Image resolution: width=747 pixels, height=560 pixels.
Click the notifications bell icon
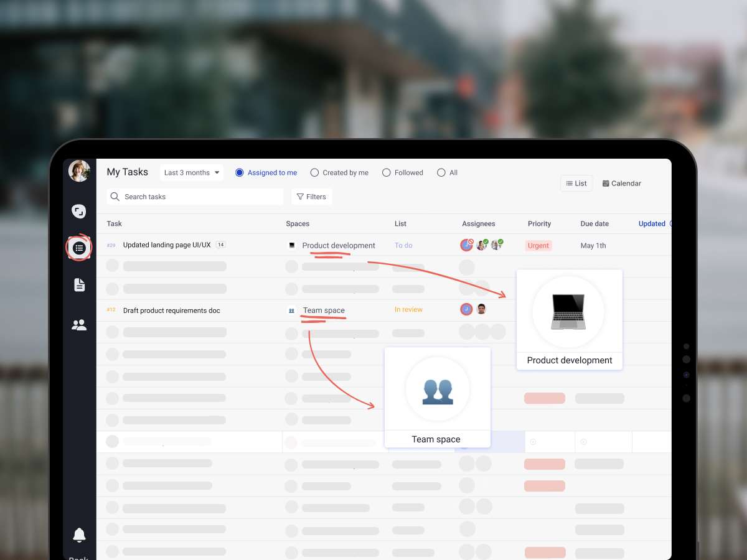tap(79, 534)
